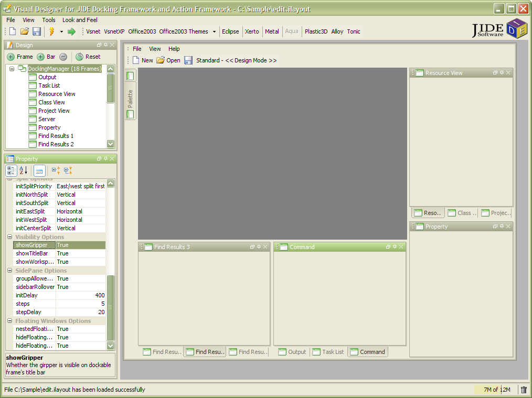
Task: Switch to Vsnet look and feel
Action: pyautogui.click(x=93, y=31)
